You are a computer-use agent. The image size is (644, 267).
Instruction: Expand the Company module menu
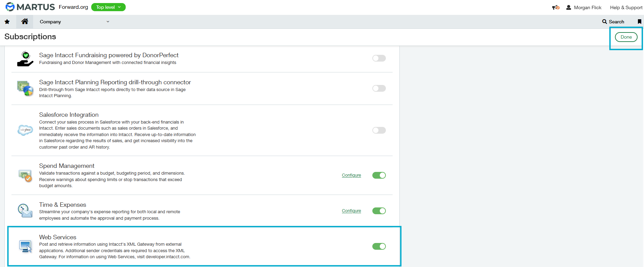(x=74, y=22)
